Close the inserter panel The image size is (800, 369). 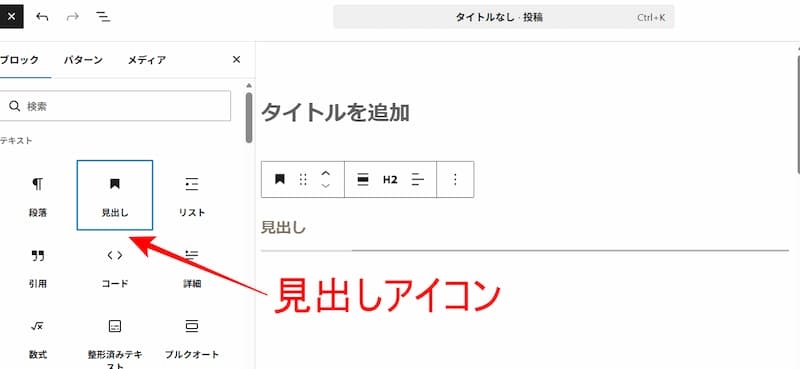click(x=236, y=60)
